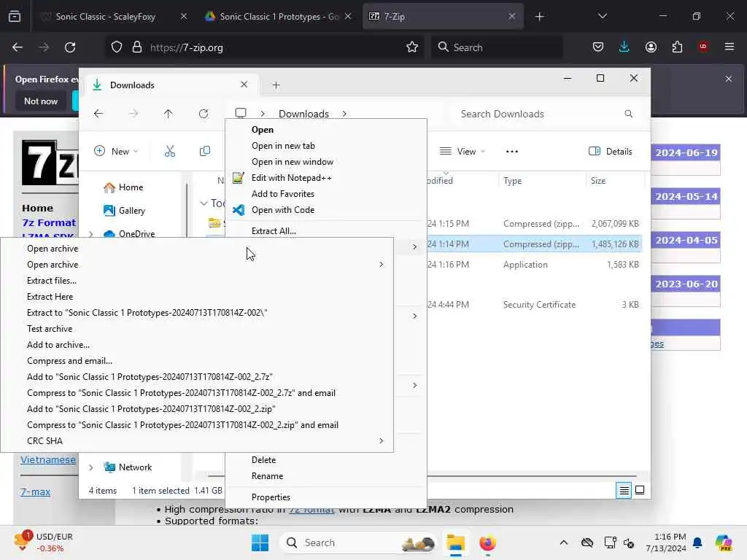Image resolution: width=747 pixels, height=560 pixels.
Task: Select Compress and email...
Action: pyautogui.click(x=69, y=361)
